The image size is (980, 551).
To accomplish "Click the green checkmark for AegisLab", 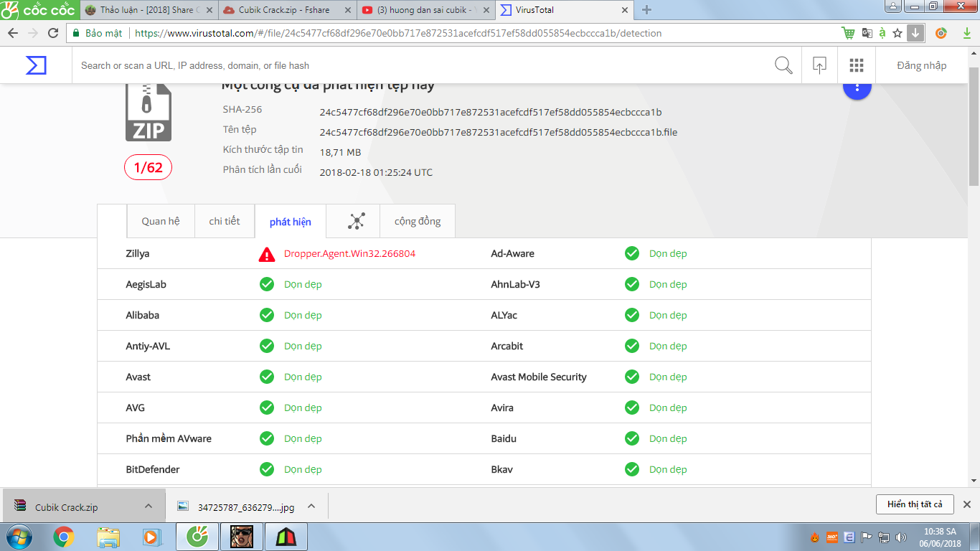I will point(267,284).
